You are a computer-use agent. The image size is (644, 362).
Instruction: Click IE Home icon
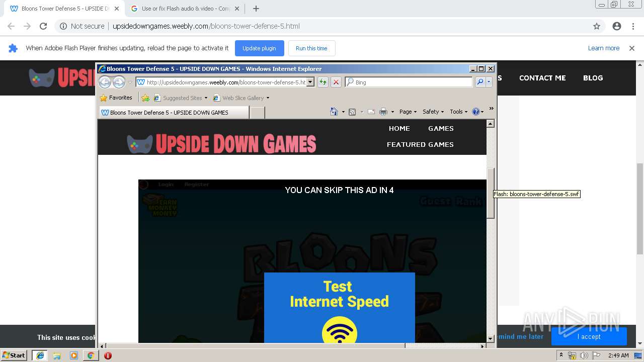pyautogui.click(x=334, y=112)
